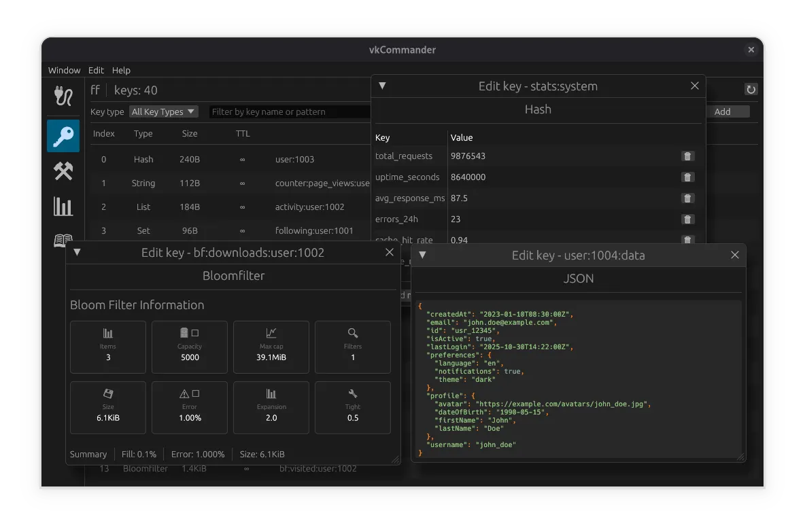This screenshot has width=805, height=532.
Task: Toggle the checkbox in the Capacity card
Action: pyautogui.click(x=195, y=333)
